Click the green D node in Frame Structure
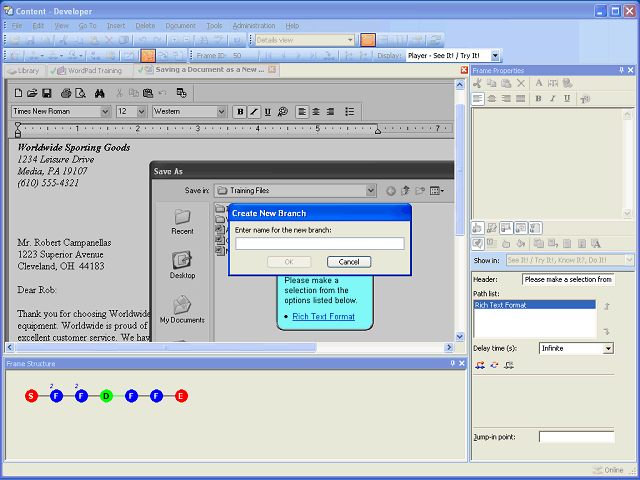Viewport: 640px width, 480px height. pyautogui.click(x=106, y=396)
